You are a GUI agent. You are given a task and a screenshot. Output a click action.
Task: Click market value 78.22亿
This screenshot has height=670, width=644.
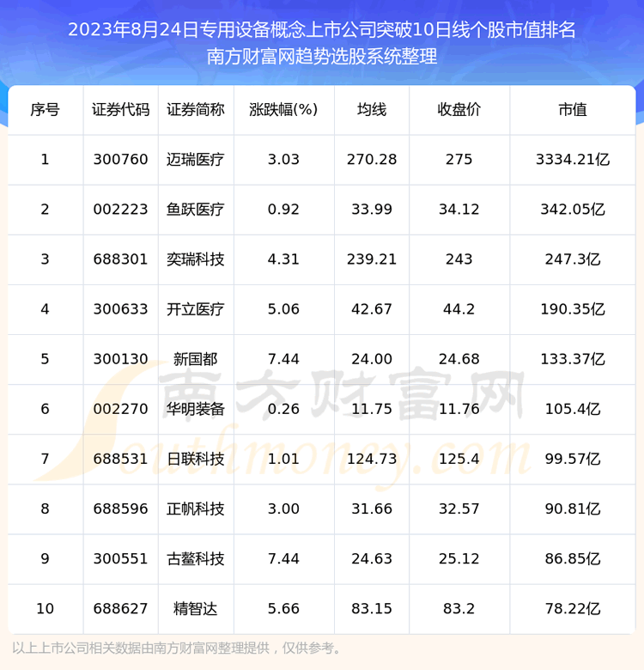tap(573, 608)
